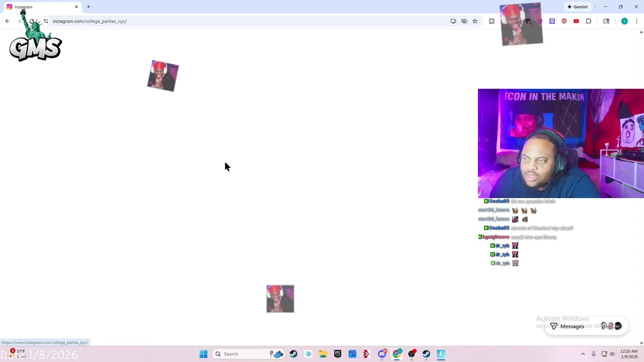Click the microphone tray icon

tap(594, 354)
